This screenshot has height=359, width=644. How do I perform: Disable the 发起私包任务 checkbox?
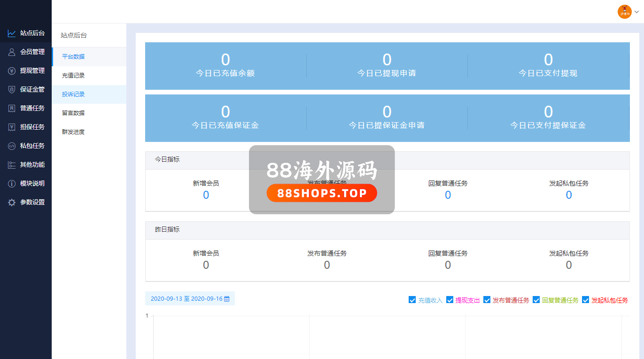pyautogui.click(x=585, y=300)
